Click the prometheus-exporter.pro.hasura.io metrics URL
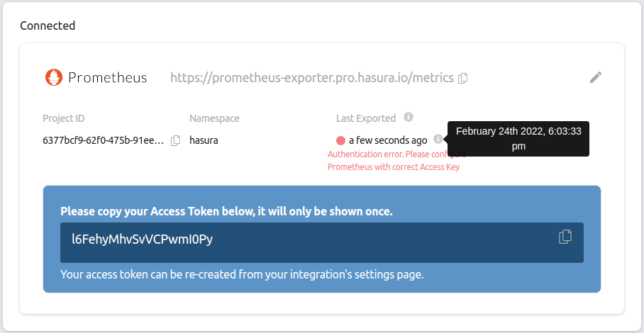The height and width of the screenshot is (333, 644). pos(311,78)
